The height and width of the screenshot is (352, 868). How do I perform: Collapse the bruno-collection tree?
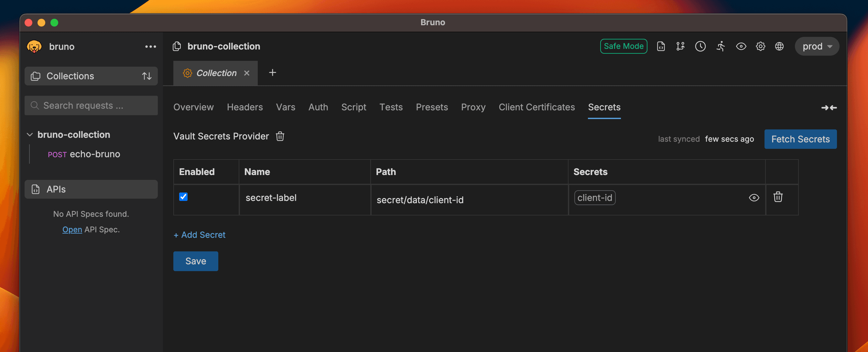30,135
